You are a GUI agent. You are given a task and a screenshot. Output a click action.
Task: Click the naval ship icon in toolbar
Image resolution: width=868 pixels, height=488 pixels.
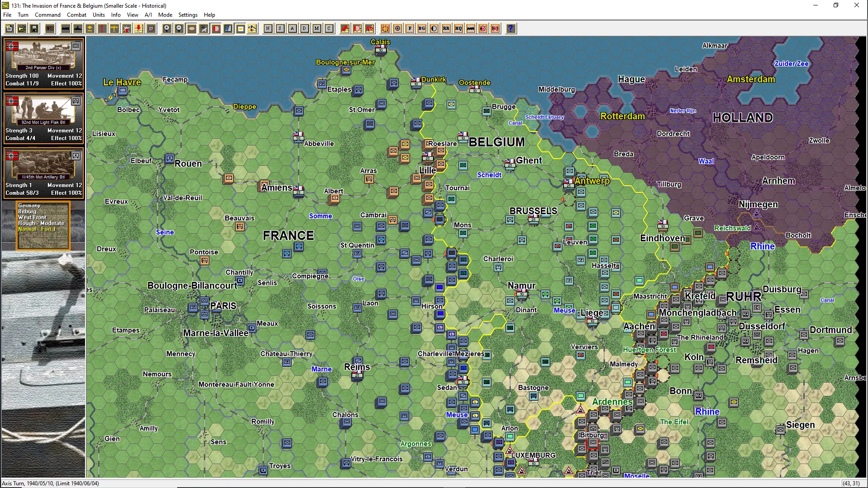78,28
